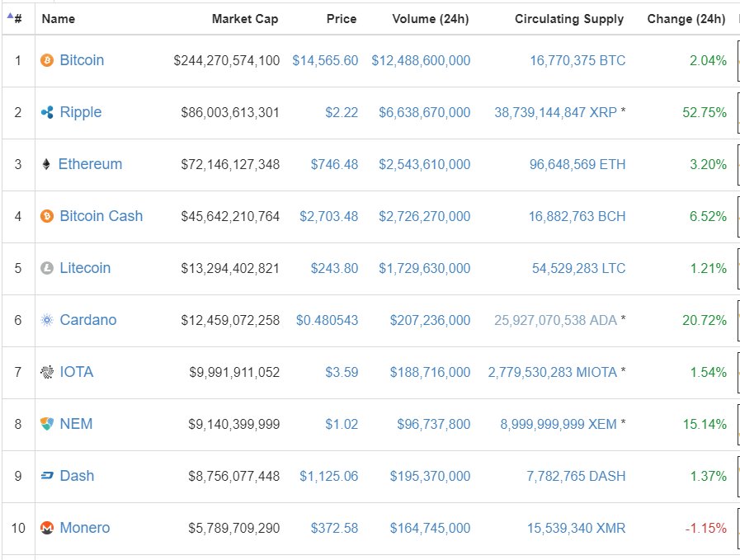The width and height of the screenshot is (740, 560).
Task: Click the IOTA logo icon
Action: (47, 372)
